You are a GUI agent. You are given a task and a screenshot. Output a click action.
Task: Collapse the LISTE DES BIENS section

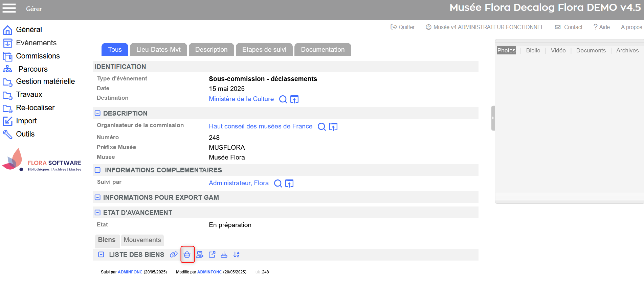(101, 254)
